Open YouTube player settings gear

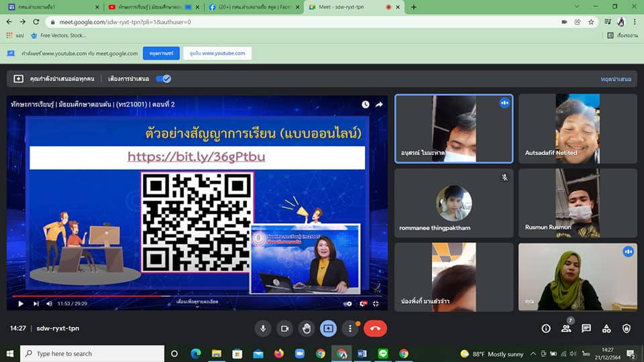pos(347,304)
